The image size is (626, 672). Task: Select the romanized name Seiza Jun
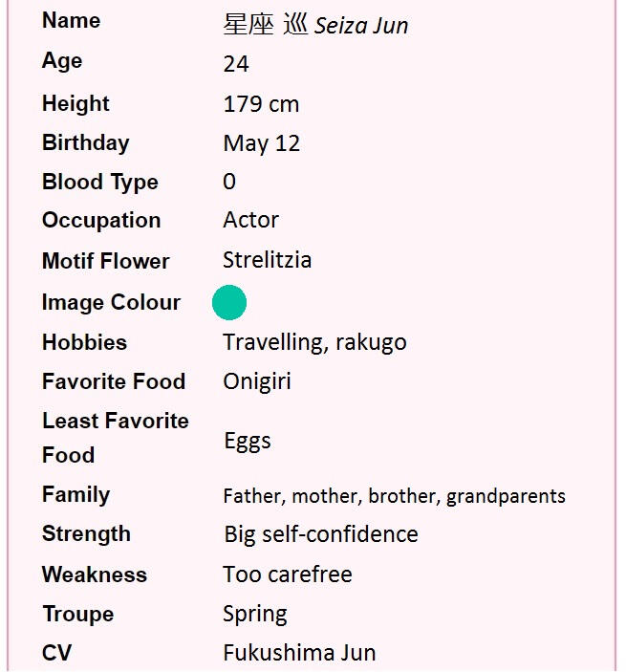tap(361, 26)
